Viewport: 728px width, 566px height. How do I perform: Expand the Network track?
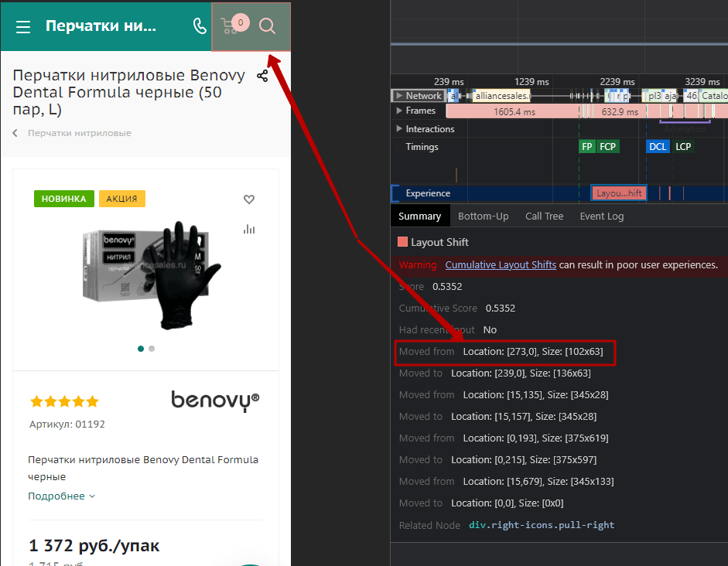(x=399, y=96)
